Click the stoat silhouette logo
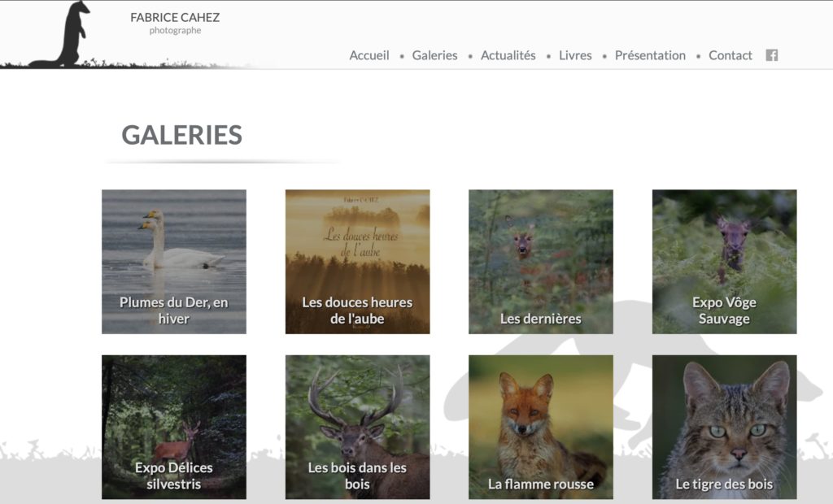 (x=67, y=34)
